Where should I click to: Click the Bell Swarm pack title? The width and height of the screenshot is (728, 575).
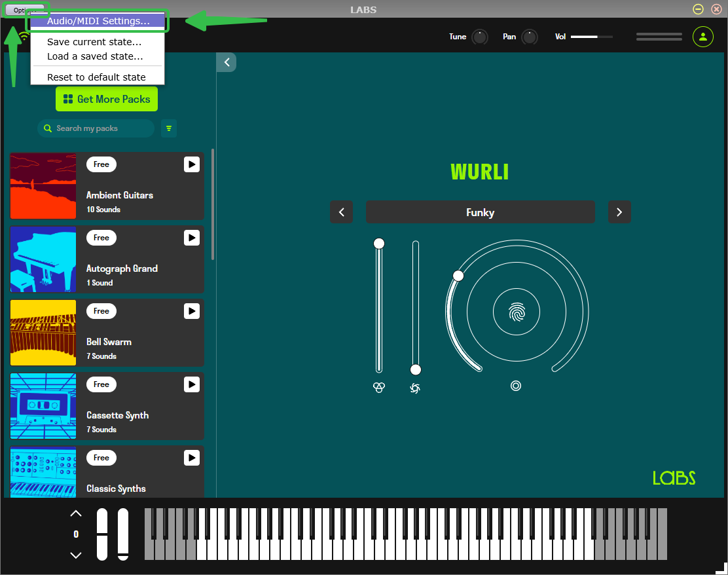coord(109,343)
